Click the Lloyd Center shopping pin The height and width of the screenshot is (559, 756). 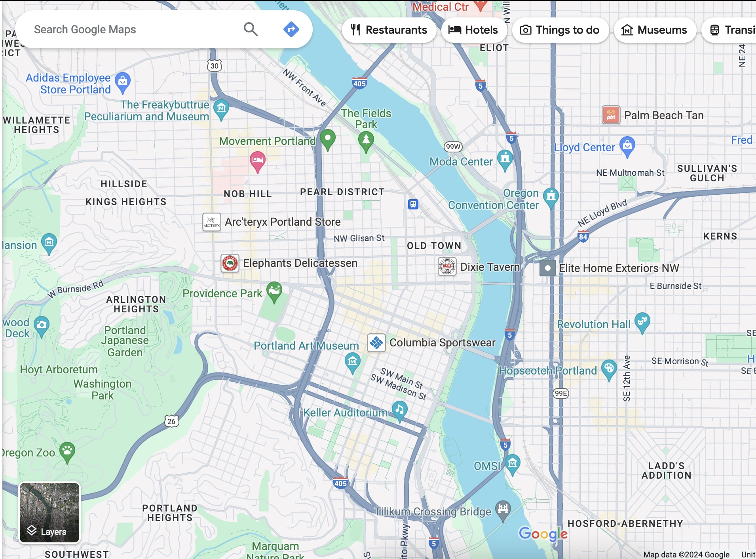[627, 146]
